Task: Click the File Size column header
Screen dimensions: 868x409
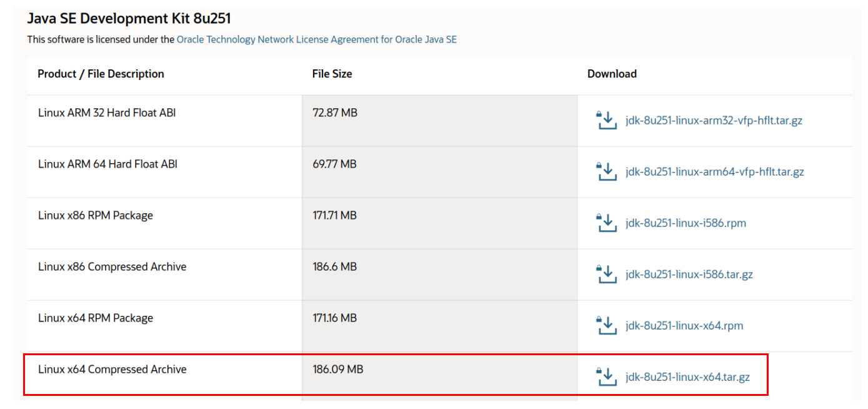Action: [332, 74]
